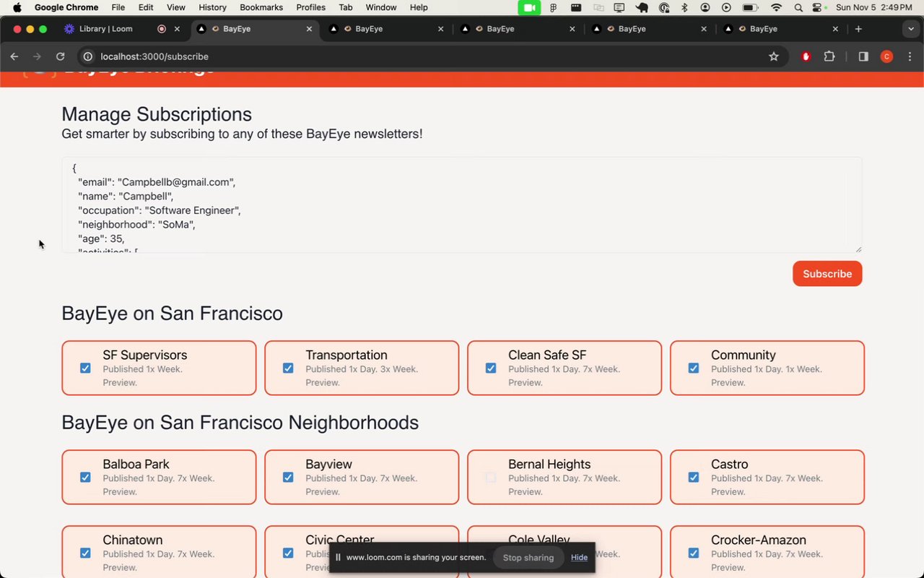The width and height of the screenshot is (924, 578).
Task: Open Preview link under Balboa Park
Action: pos(120,491)
